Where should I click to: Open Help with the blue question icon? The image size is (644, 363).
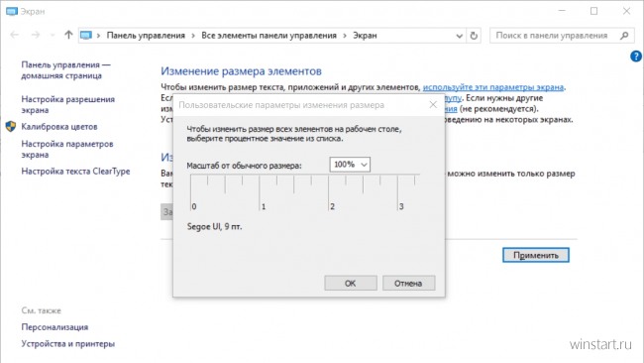click(x=636, y=57)
